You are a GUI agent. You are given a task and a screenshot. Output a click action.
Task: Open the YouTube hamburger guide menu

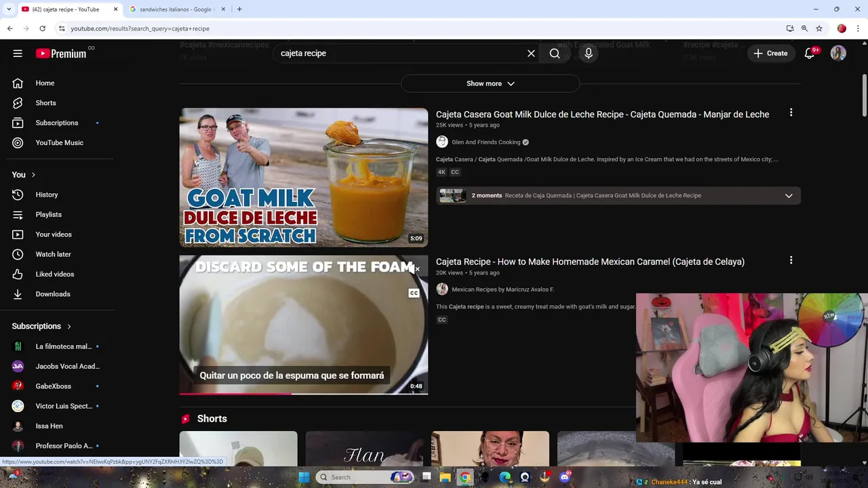[18, 54]
